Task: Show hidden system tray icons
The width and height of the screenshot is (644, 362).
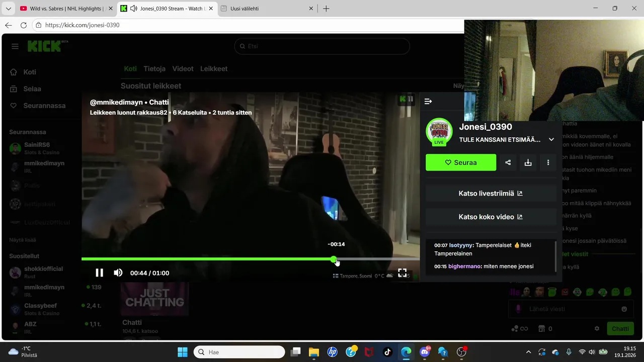Action: pyautogui.click(x=528, y=352)
